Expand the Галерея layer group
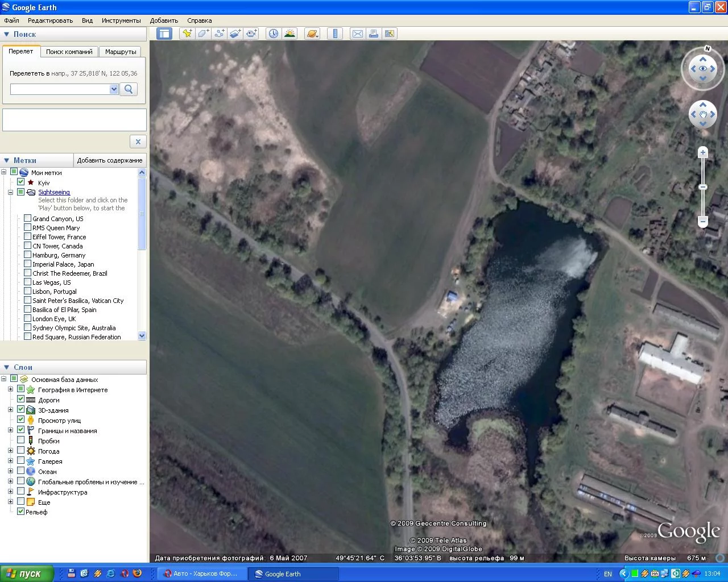 [10, 461]
